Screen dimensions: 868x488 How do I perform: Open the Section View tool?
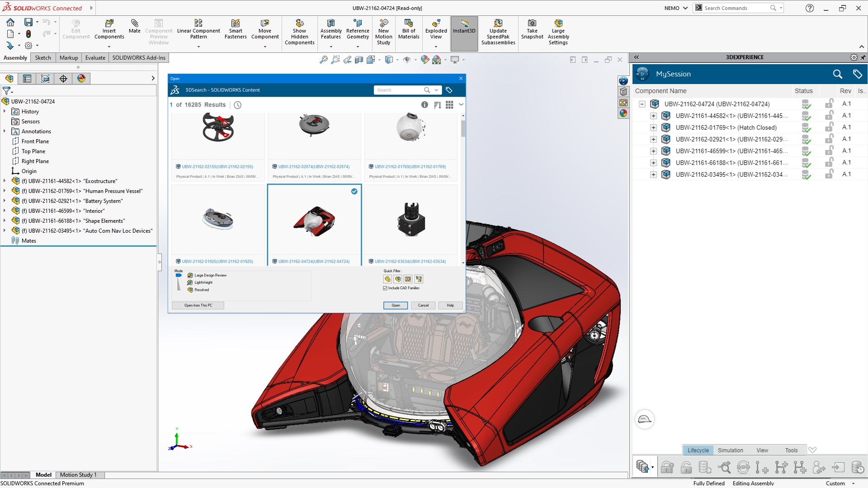tap(359, 59)
